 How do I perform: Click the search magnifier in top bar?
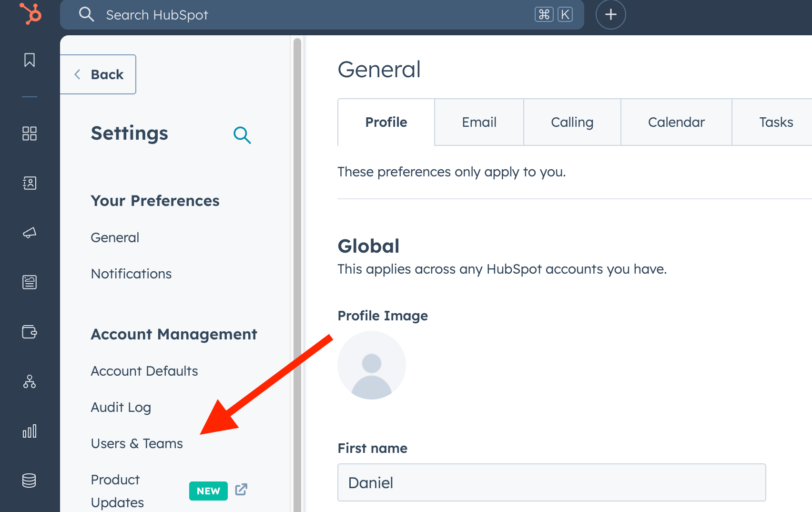pos(86,14)
